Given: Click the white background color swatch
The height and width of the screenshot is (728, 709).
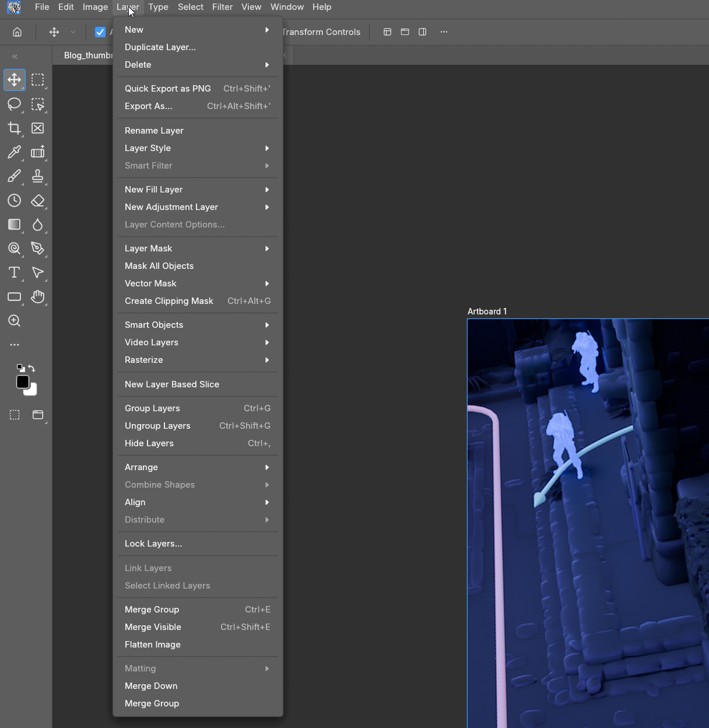Looking at the screenshot, I should pos(32,390).
